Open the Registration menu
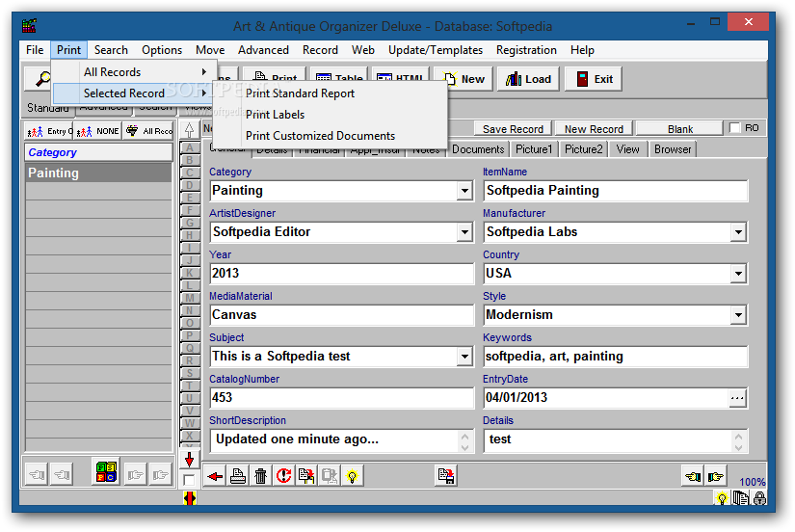 pos(526,50)
